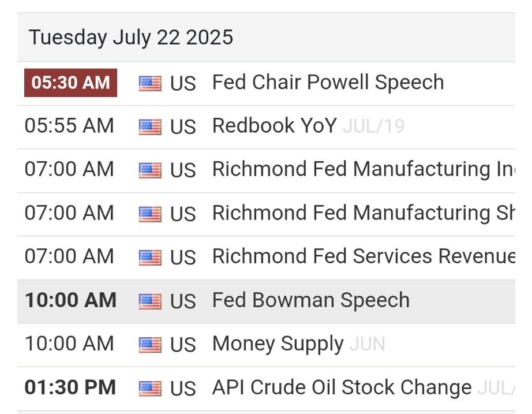Click the US flag beside Fed Chair Powell Speech

coord(150,83)
